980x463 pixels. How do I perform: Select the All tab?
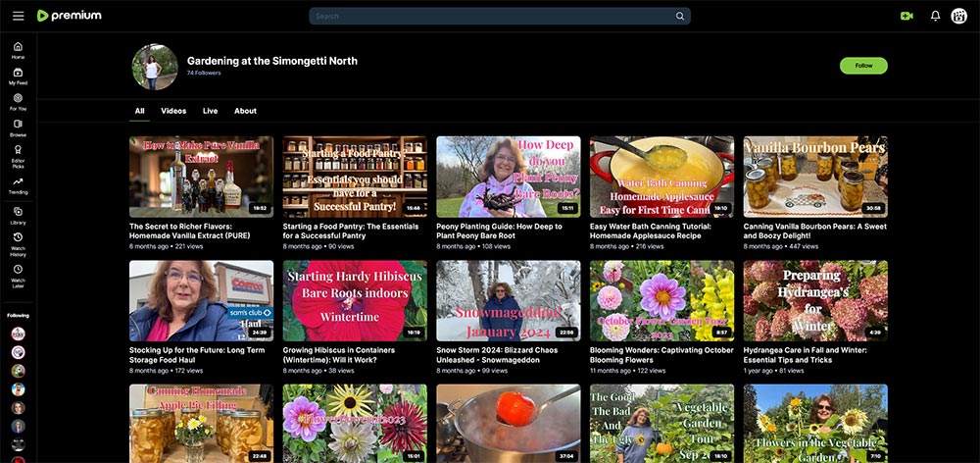tap(139, 111)
